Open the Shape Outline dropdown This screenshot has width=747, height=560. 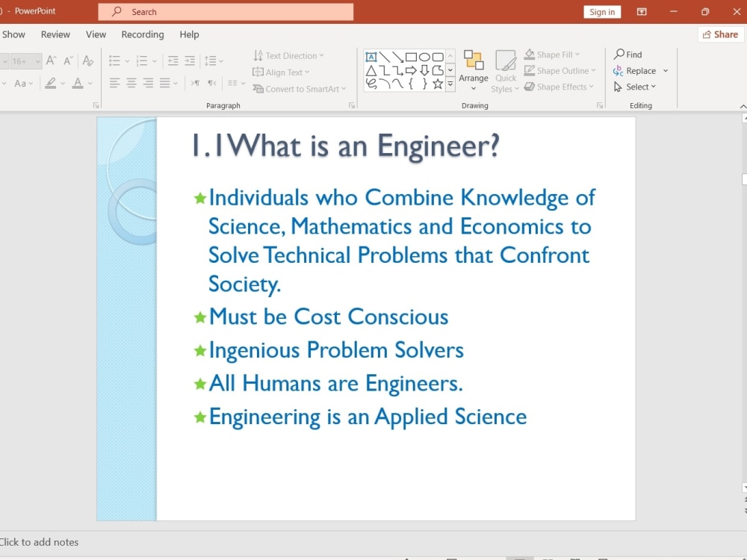[560, 70]
